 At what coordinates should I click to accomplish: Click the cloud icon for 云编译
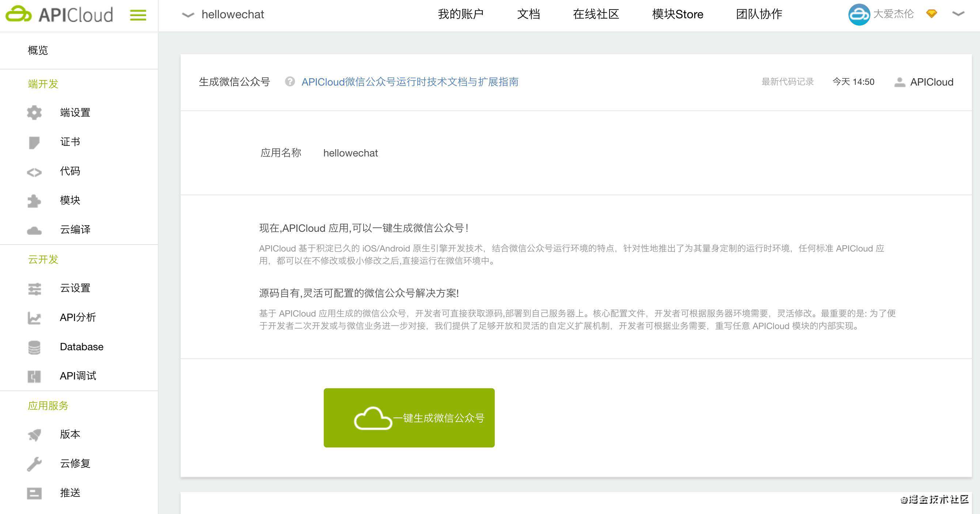(34, 230)
